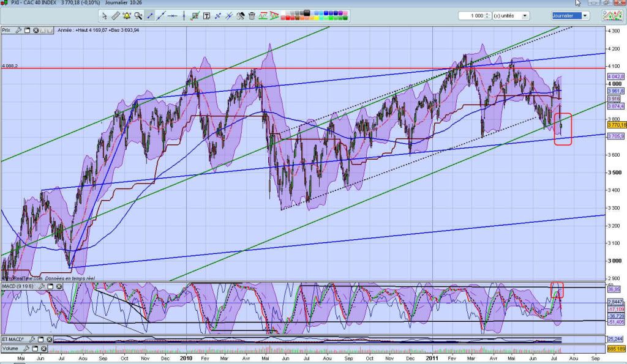Open the Journalier timeframe dropdown
This screenshot has height=364, width=627.
[585, 16]
